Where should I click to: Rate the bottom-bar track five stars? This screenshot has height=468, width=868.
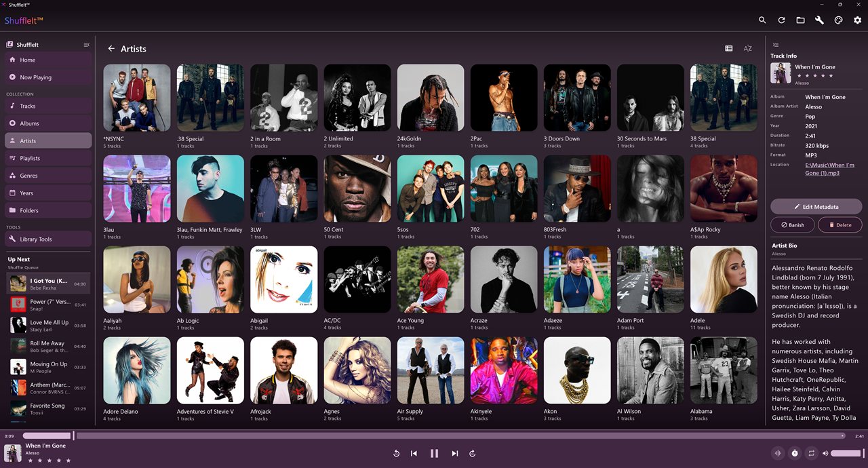[x=68, y=461]
